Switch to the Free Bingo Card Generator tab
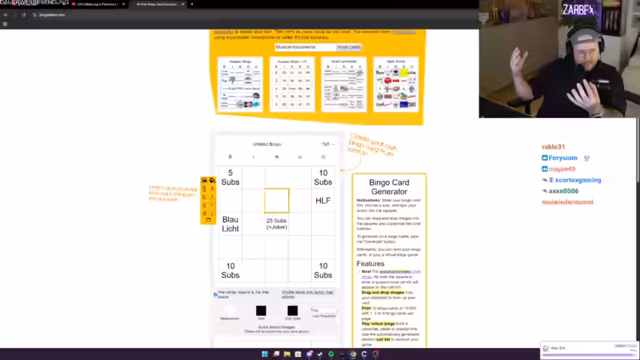Image resolution: width=640 pixels, height=360 pixels. point(157,4)
